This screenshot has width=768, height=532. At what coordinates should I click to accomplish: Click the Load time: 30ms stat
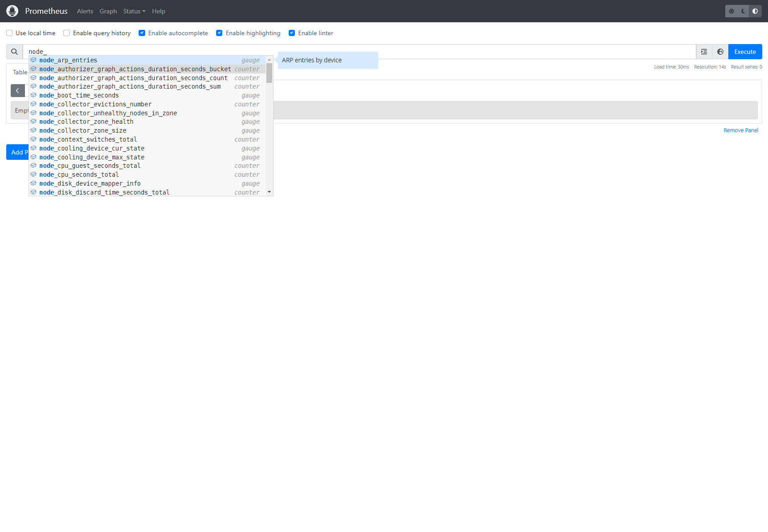(x=671, y=67)
